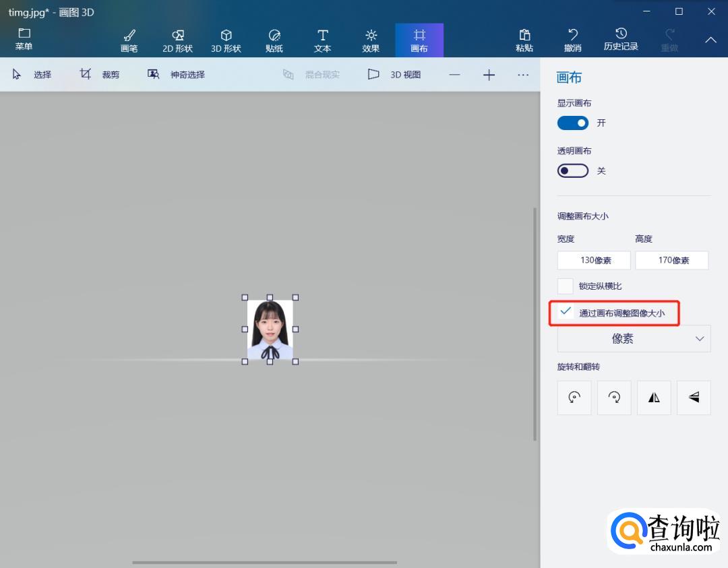Open the Menu (菜单) button

point(24,40)
